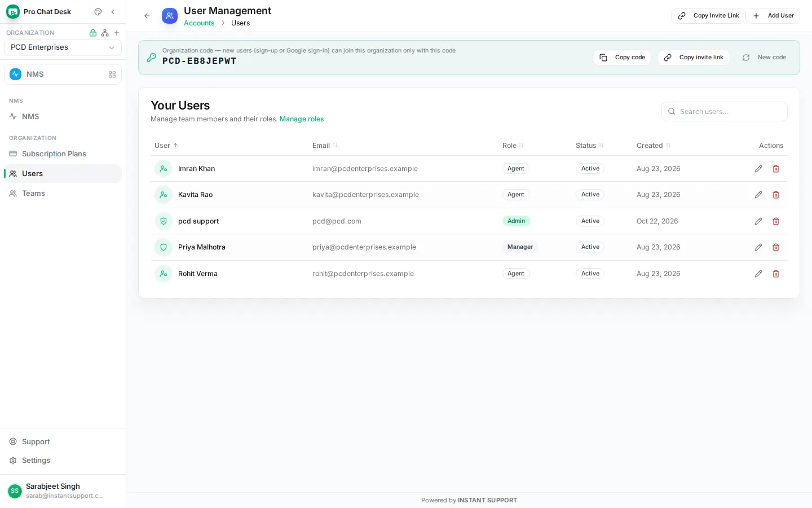Delete Rohit Verma's user account

[776, 274]
